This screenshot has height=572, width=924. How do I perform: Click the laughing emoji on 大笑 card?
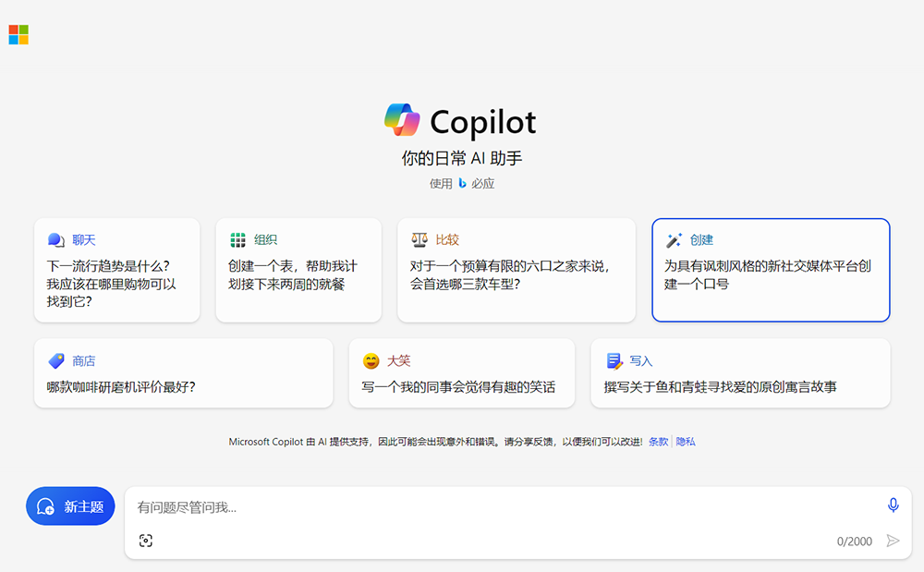[x=371, y=360]
